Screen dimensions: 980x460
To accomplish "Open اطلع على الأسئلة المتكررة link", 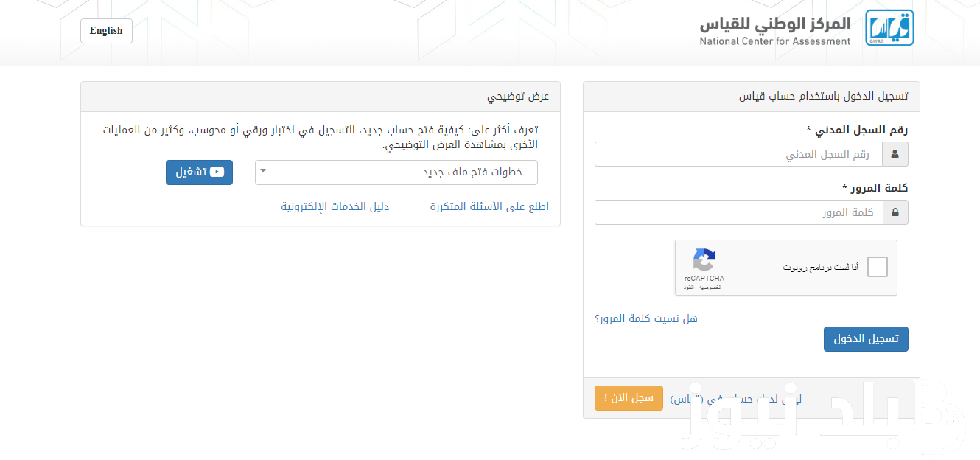I will coord(489,206).
